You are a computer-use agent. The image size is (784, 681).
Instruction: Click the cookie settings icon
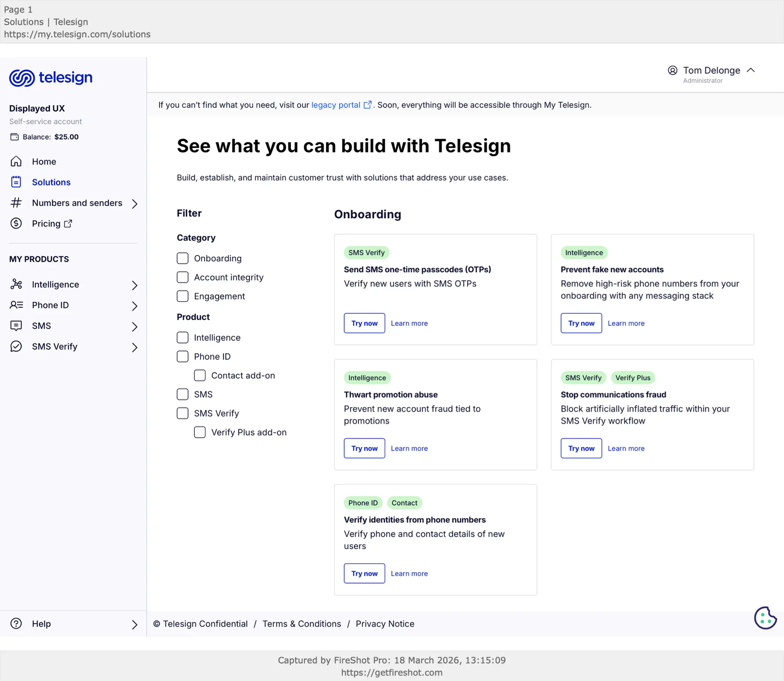[765, 618]
